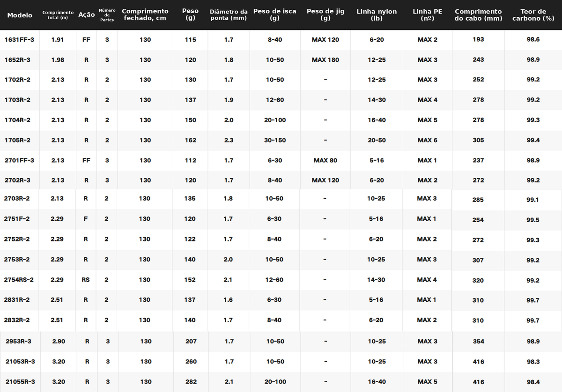The width and height of the screenshot is (562, 392).
Task: Click the Modelo column header
Action: click(x=20, y=15)
